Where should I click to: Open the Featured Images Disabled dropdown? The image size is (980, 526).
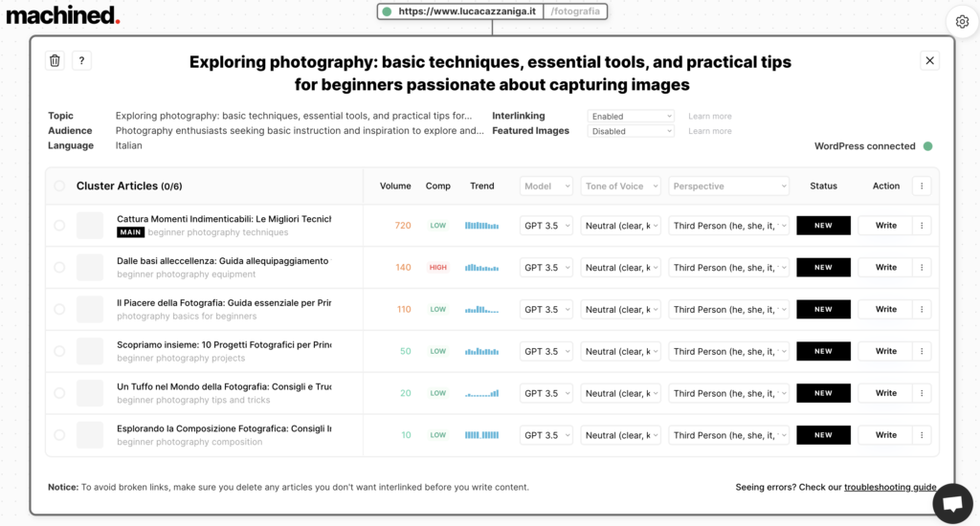point(631,131)
